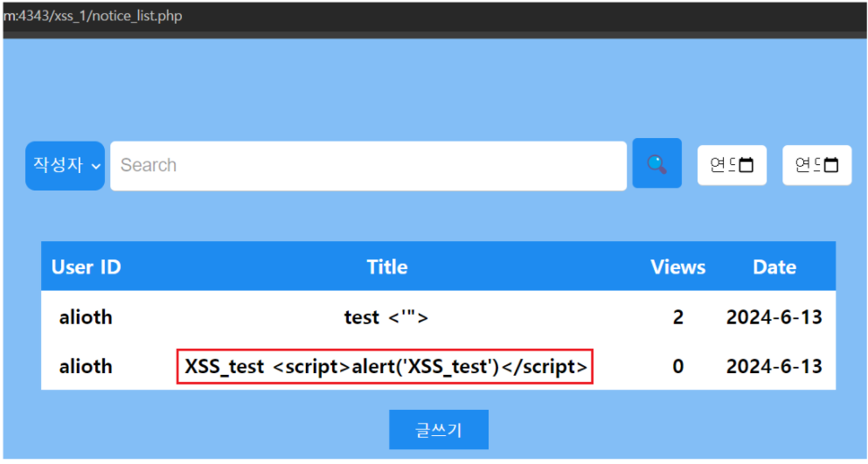Click the view count 2

pyautogui.click(x=678, y=317)
